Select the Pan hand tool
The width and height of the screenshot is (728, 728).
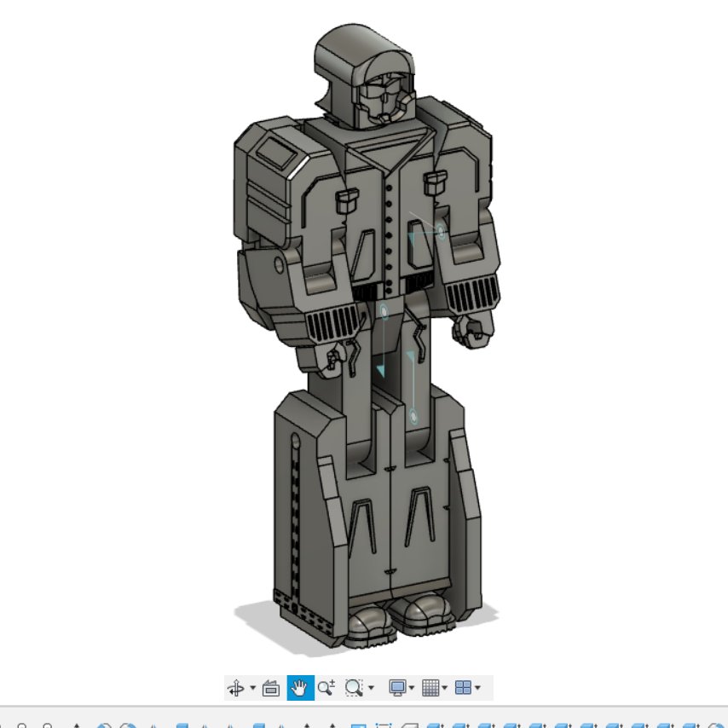coord(300,688)
